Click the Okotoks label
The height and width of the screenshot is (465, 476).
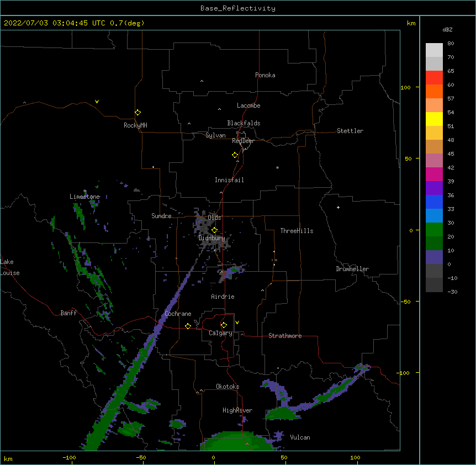[x=228, y=387]
